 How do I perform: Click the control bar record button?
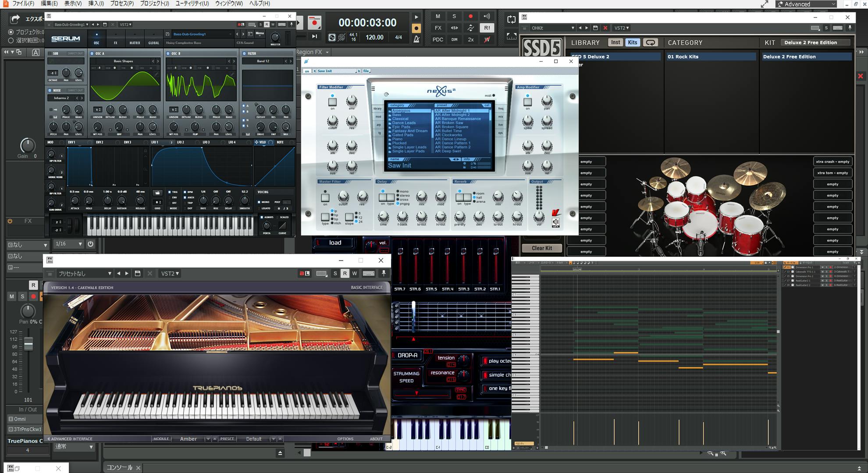coord(314,22)
